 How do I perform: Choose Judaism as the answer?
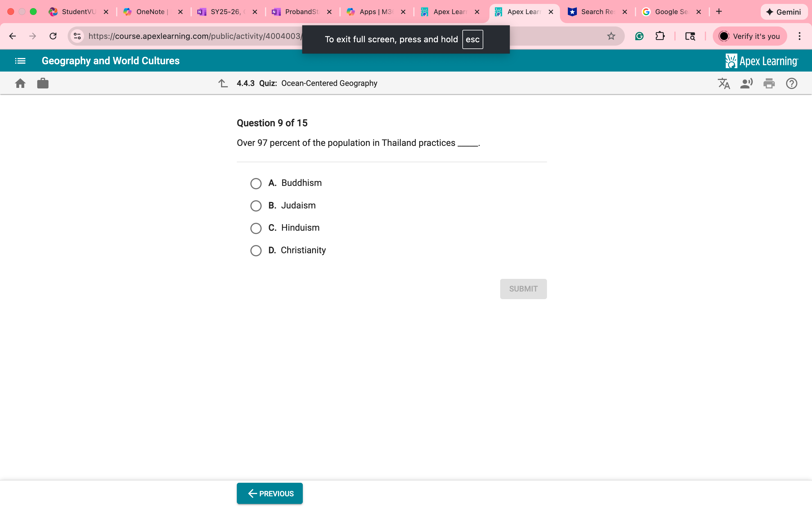(256, 206)
